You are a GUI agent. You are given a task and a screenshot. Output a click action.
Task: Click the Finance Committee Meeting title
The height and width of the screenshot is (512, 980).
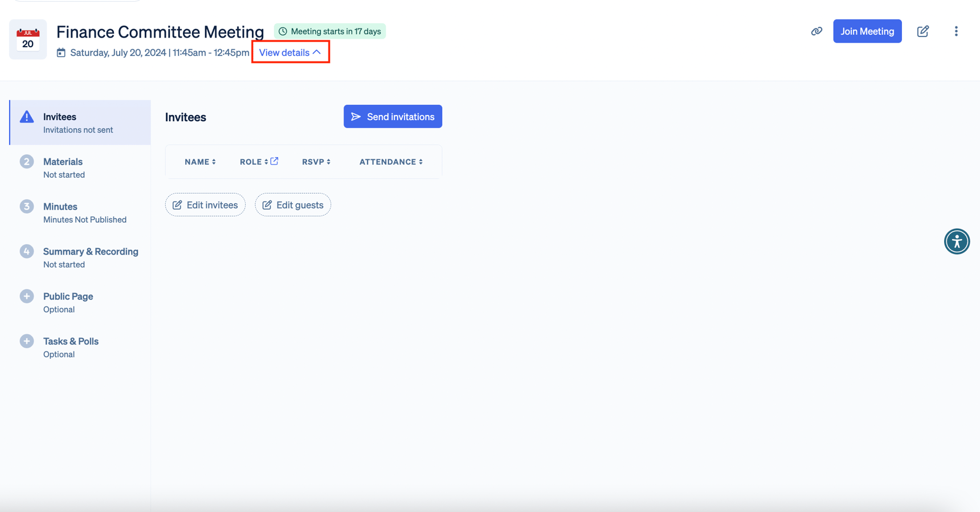(160, 31)
